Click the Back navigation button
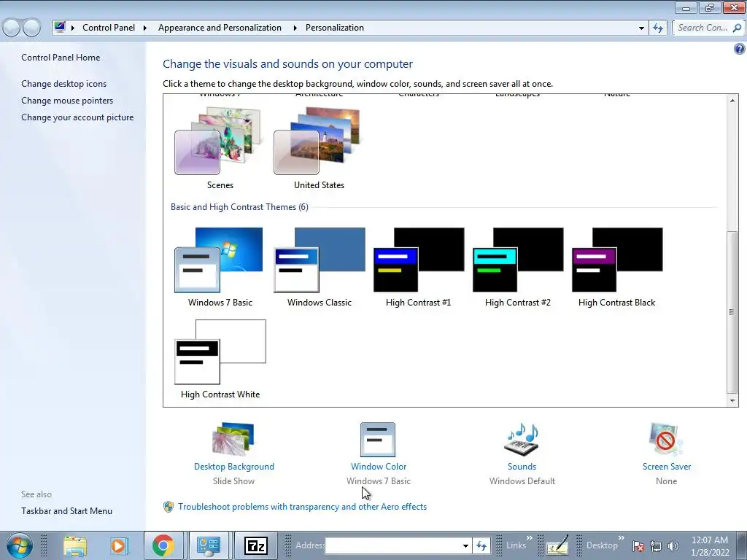Screen dimensions: 747x560 click(12, 28)
